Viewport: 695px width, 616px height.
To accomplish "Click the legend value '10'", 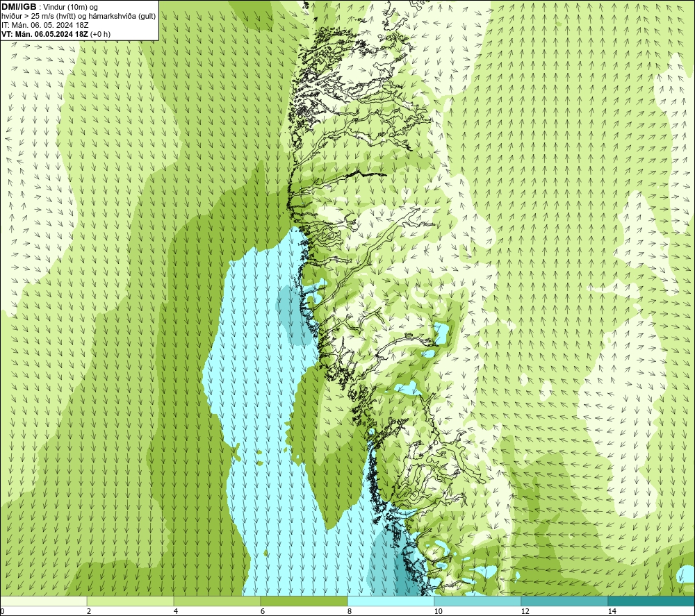I will [439, 612].
